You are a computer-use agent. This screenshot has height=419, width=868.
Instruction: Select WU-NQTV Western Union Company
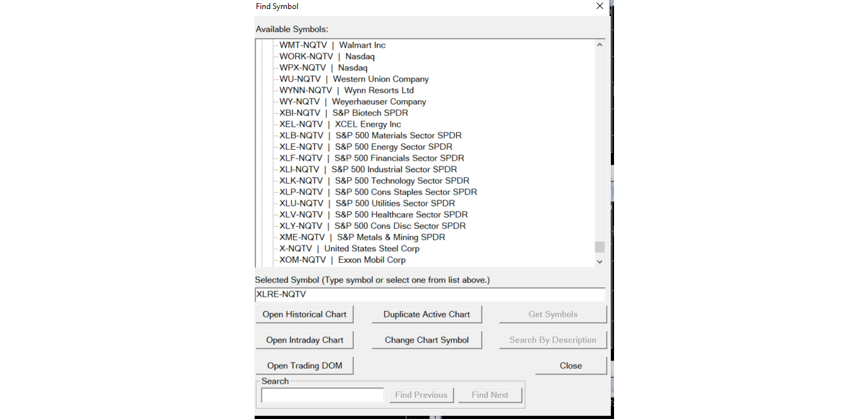pos(354,79)
